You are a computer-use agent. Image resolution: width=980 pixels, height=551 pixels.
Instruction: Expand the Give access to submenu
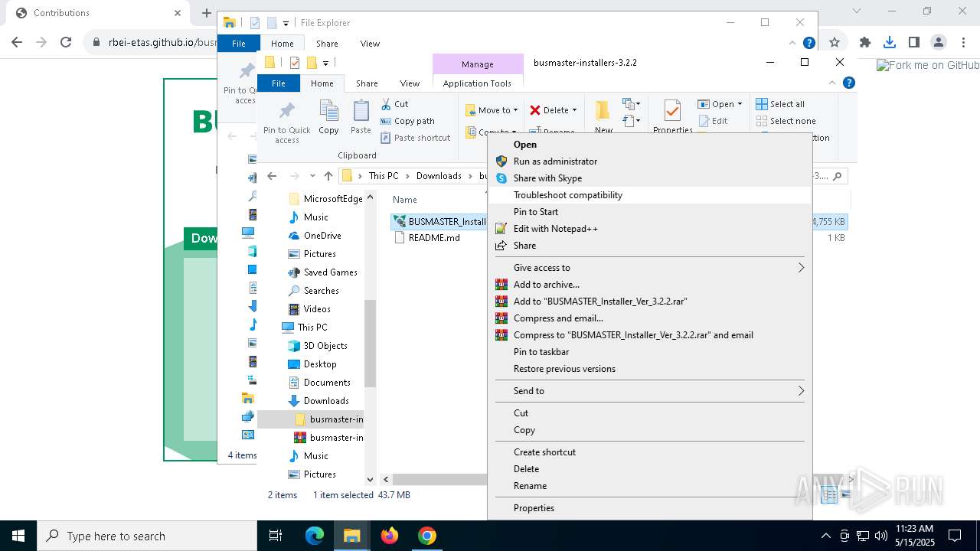[x=649, y=267]
